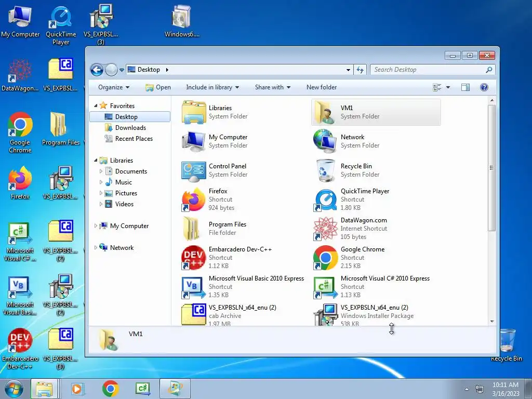The width and height of the screenshot is (532, 399).
Task: Click the search magnifier icon
Action: coord(488,70)
